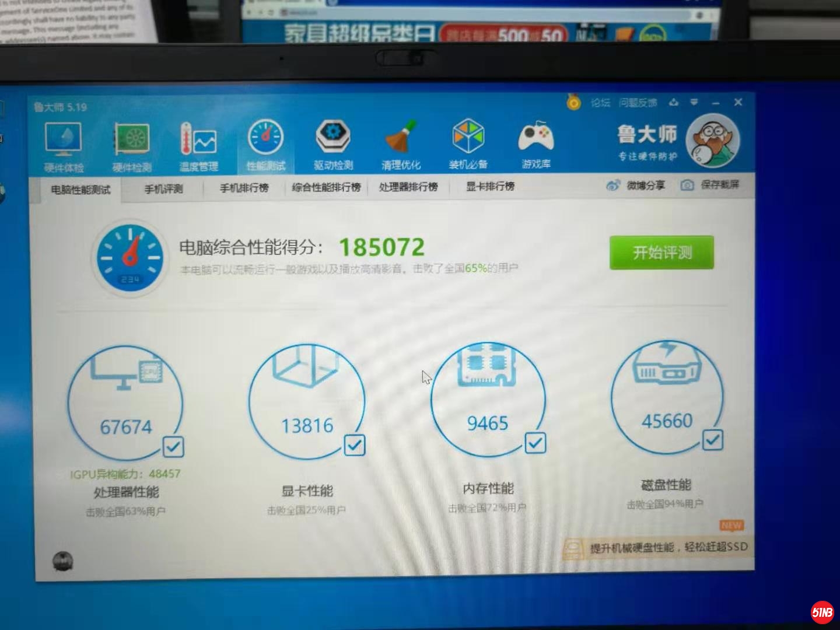Open 游戏库 game library icon

click(x=535, y=144)
